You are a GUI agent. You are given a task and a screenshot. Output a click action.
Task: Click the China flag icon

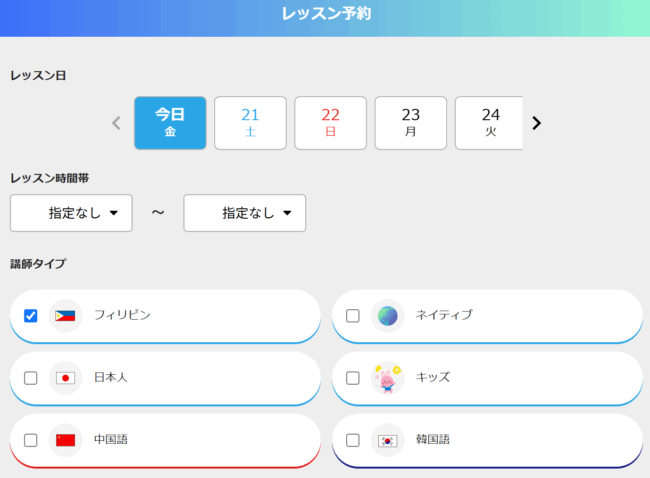[65, 440]
